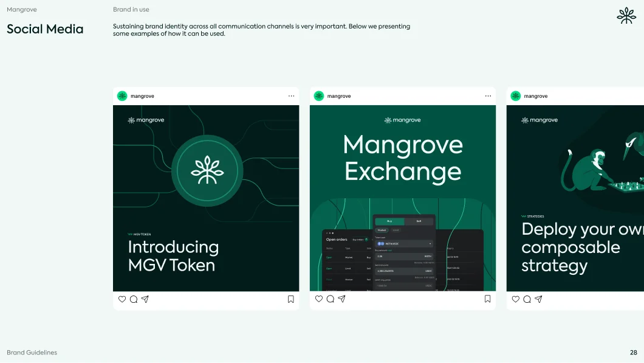644x363 pixels.
Task: Select the Buy tab in trading widget
Action: [389, 221]
